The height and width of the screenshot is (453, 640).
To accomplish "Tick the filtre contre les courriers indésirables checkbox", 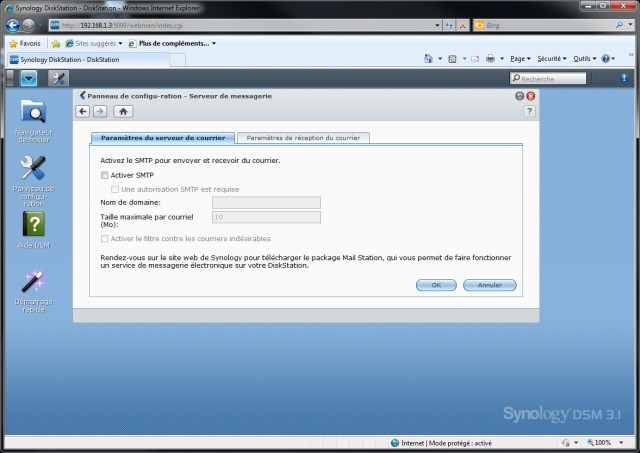I will coord(104,239).
